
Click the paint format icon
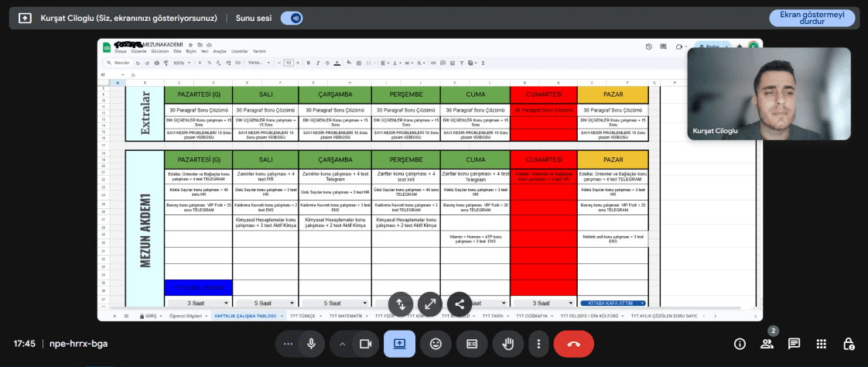tap(166, 63)
